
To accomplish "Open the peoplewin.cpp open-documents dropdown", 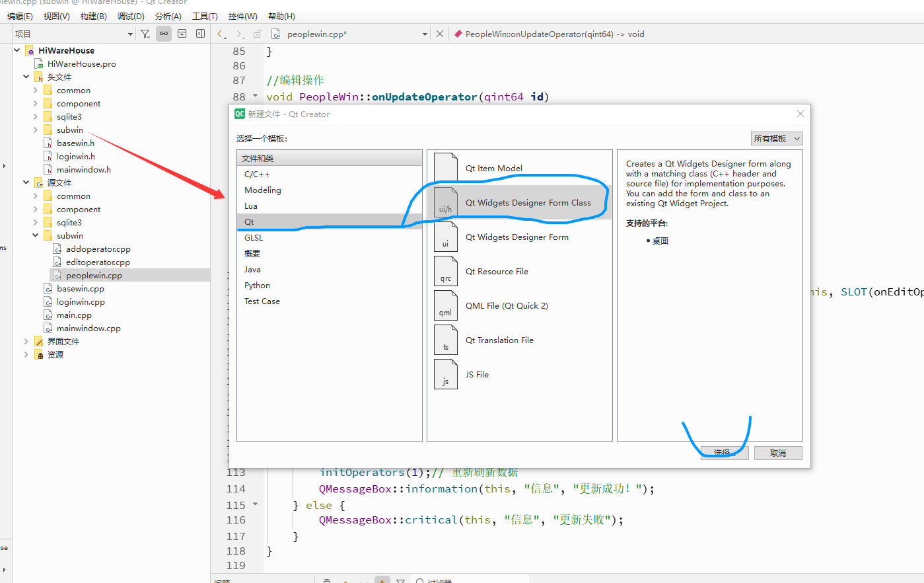I will [x=425, y=34].
